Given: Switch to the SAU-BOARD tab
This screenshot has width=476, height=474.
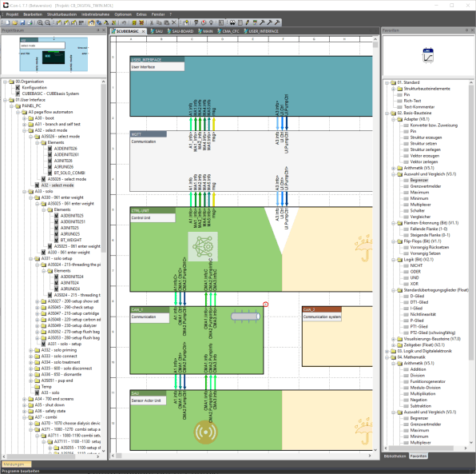Looking at the screenshot, I should [x=180, y=31].
